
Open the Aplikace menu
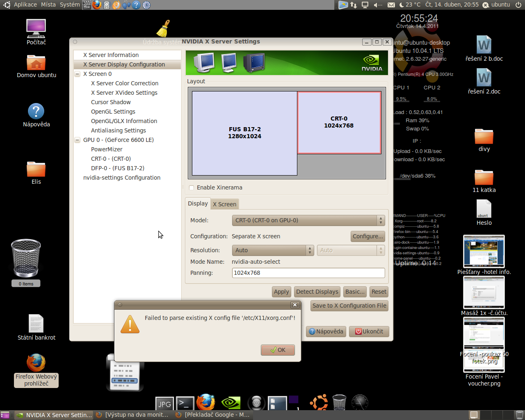(25, 5)
